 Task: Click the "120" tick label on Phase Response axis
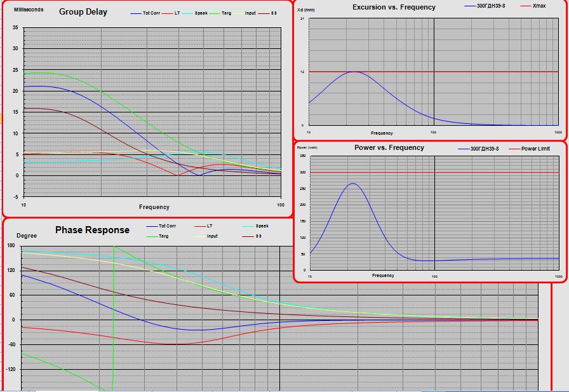tap(11, 271)
